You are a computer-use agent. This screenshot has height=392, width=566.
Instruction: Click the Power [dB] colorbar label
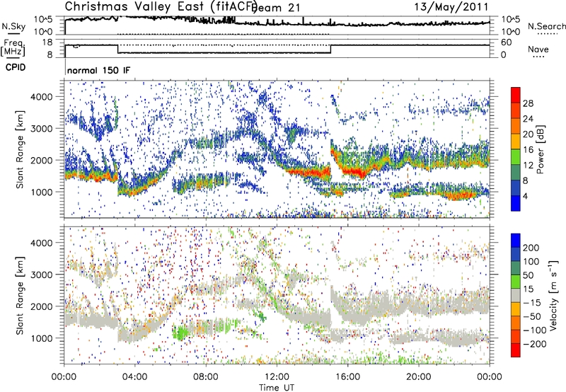(x=541, y=149)
